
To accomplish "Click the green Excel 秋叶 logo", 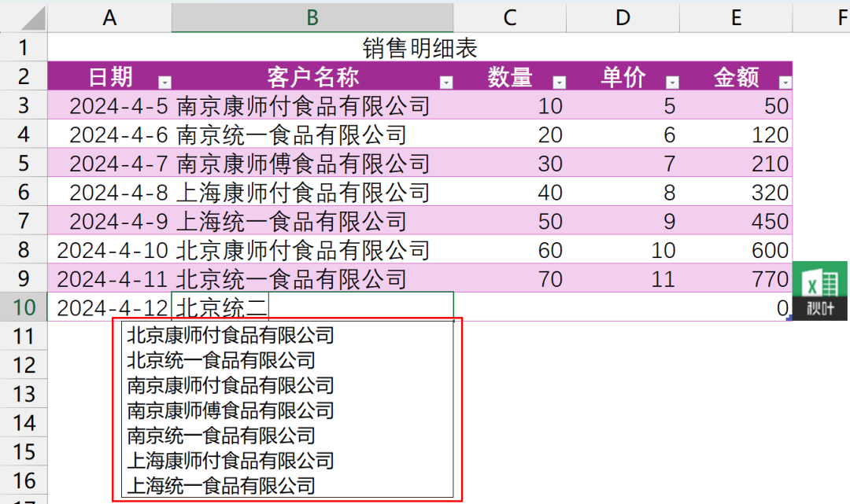I will tap(819, 291).
